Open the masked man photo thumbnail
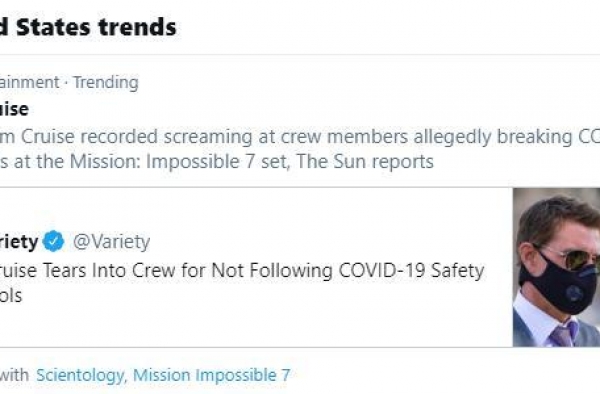The width and height of the screenshot is (600, 394). pyautogui.click(x=556, y=267)
